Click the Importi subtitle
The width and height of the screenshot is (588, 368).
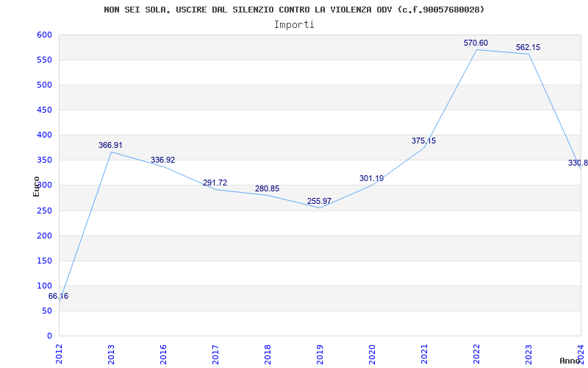294,25
